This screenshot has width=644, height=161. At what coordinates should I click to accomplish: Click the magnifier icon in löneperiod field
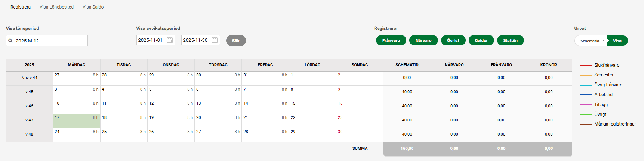click(x=10, y=41)
